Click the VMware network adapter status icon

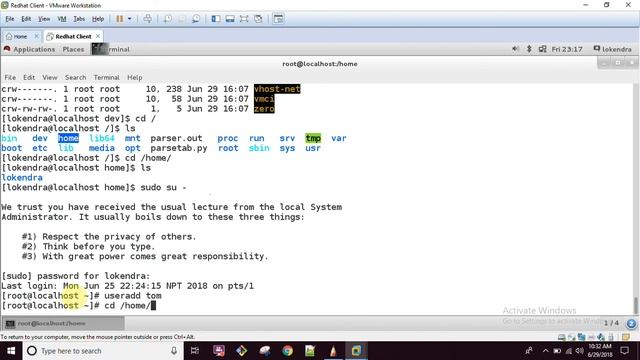coord(581,337)
